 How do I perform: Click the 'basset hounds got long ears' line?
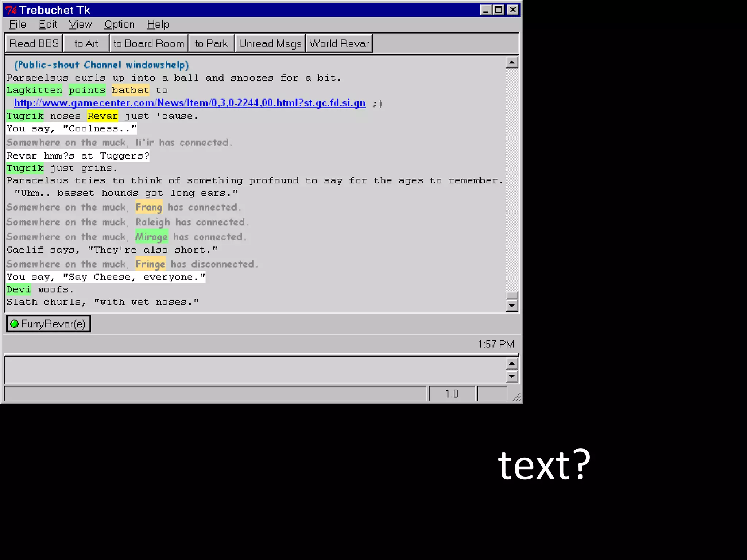click(126, 193)
